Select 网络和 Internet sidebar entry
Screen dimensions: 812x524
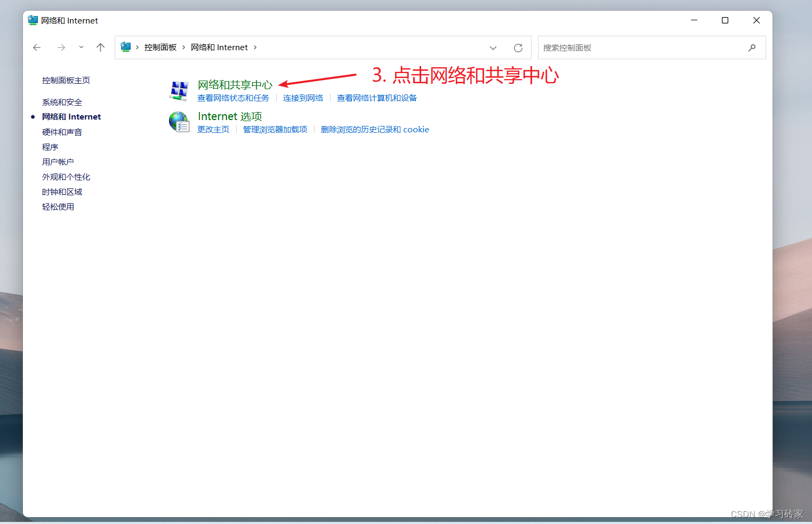(x=71, y=117)
